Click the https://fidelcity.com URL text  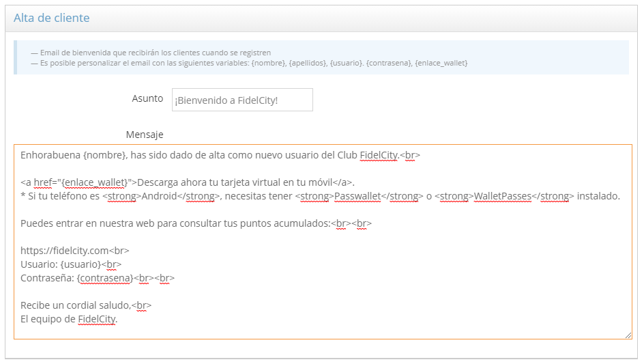(x=65, y=251)
